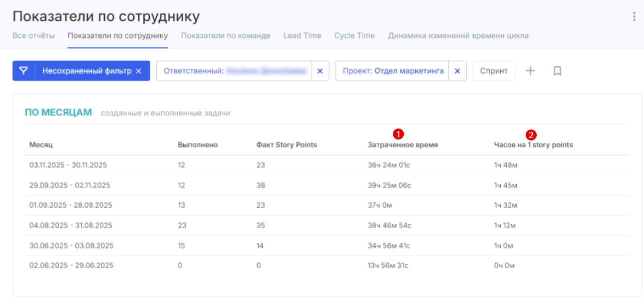
Task: Open the three-dot options menu
Action: (x=634, y=16)
